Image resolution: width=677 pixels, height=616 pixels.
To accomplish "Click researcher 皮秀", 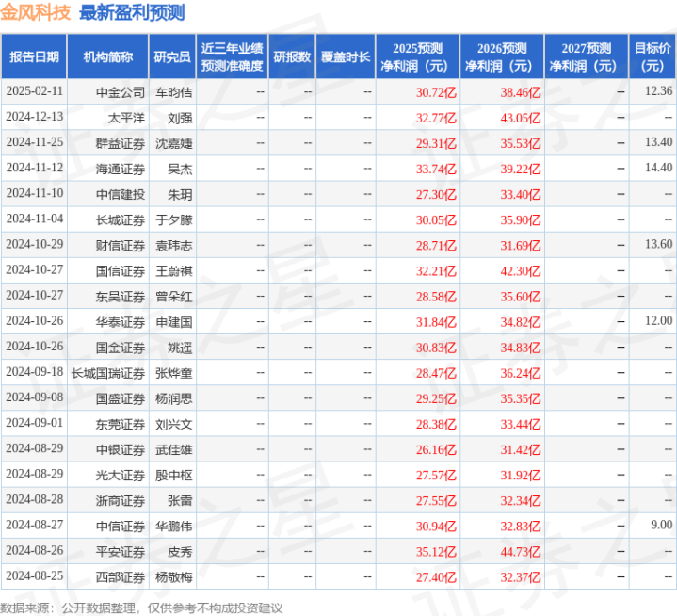I will [x=180, y=551].
